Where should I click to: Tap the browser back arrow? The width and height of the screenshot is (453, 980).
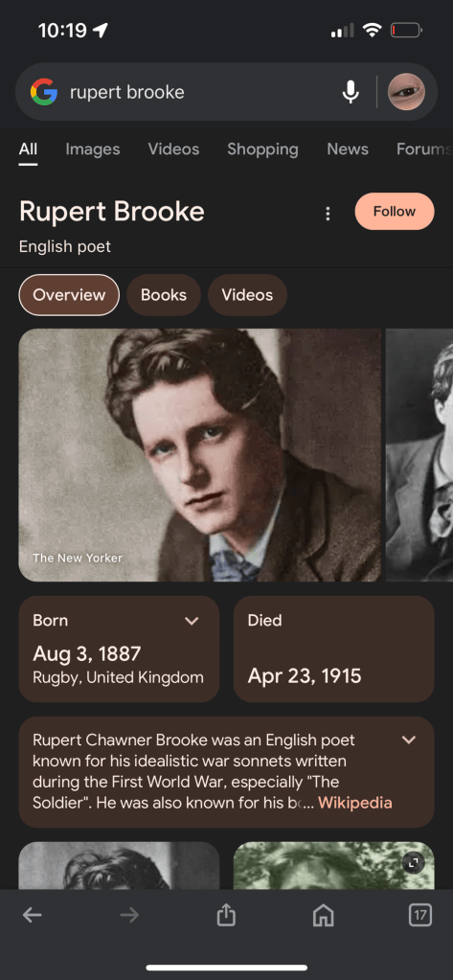33,916
